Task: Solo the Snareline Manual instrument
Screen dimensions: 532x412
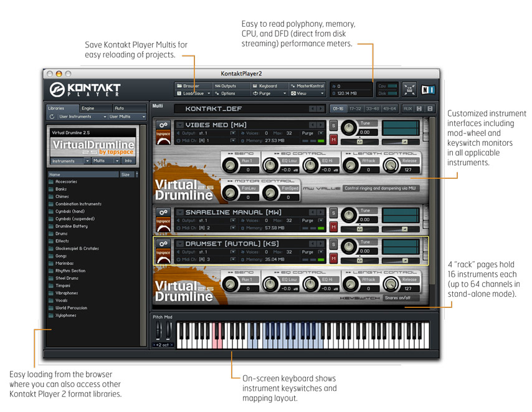Action: click(x=333, y=213)
